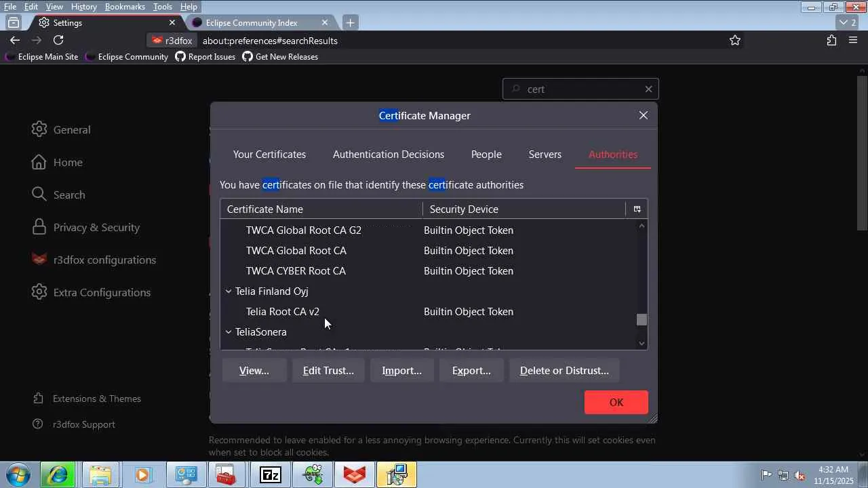The width and height of the screenshot is (868, 488).
Task: Open the Action Center flag icon
Action: tap(766, 475)
